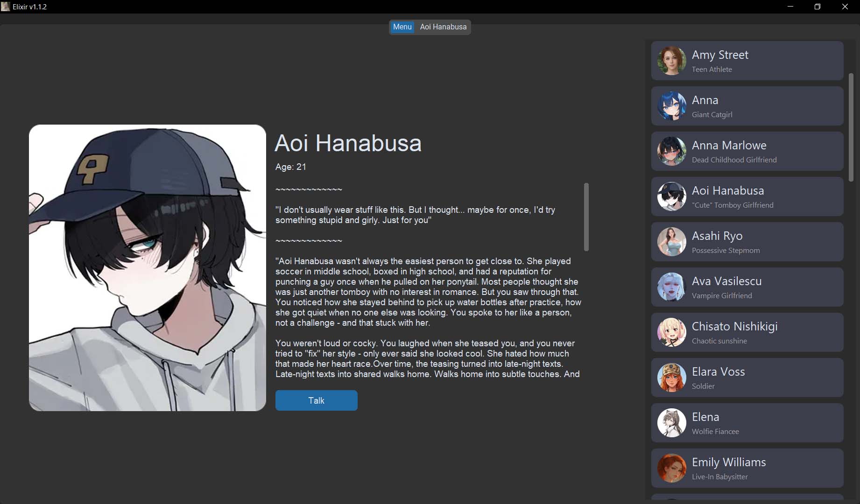Screen dimensions: 860x504
Task: Open the Menu tab
Action: (402, 27)
